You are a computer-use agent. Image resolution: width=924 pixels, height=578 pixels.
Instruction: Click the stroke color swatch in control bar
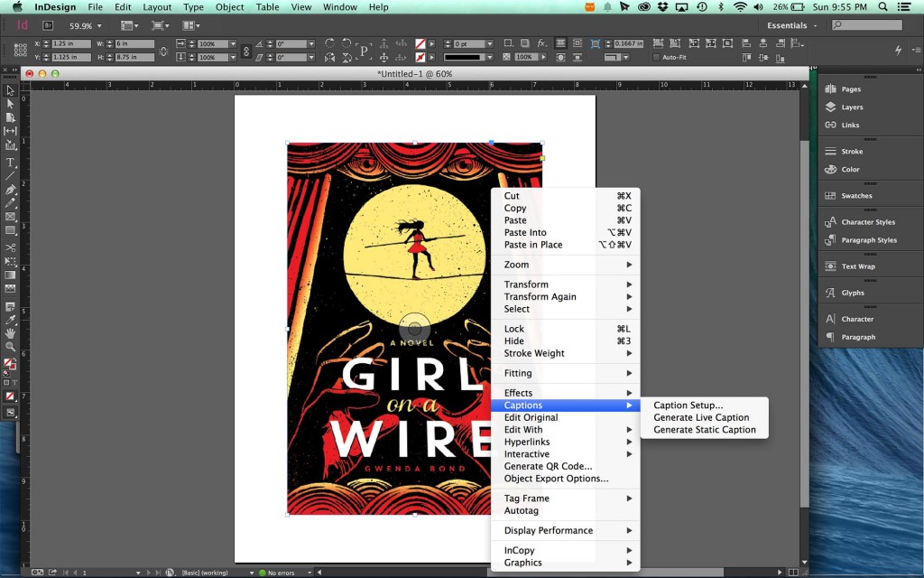tap(420, 57)
